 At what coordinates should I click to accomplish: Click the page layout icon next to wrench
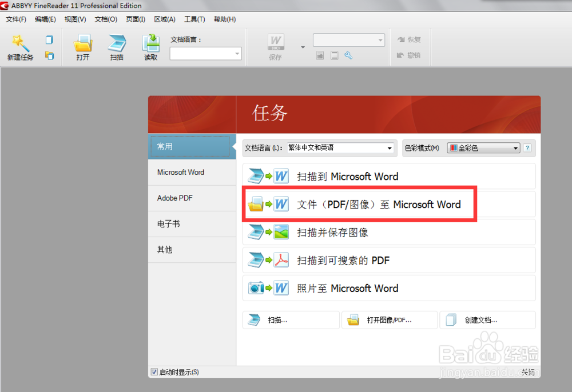(334, 55)
